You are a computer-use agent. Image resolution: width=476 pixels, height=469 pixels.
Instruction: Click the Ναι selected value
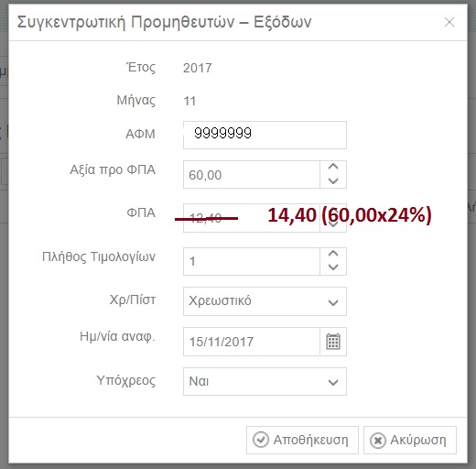click(x=199, y=381)
